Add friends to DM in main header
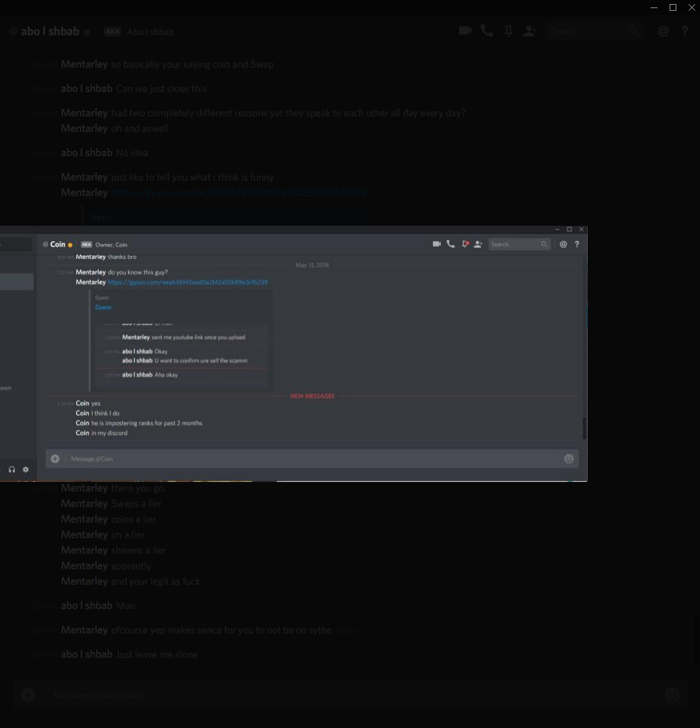 [x=530, y=31]
